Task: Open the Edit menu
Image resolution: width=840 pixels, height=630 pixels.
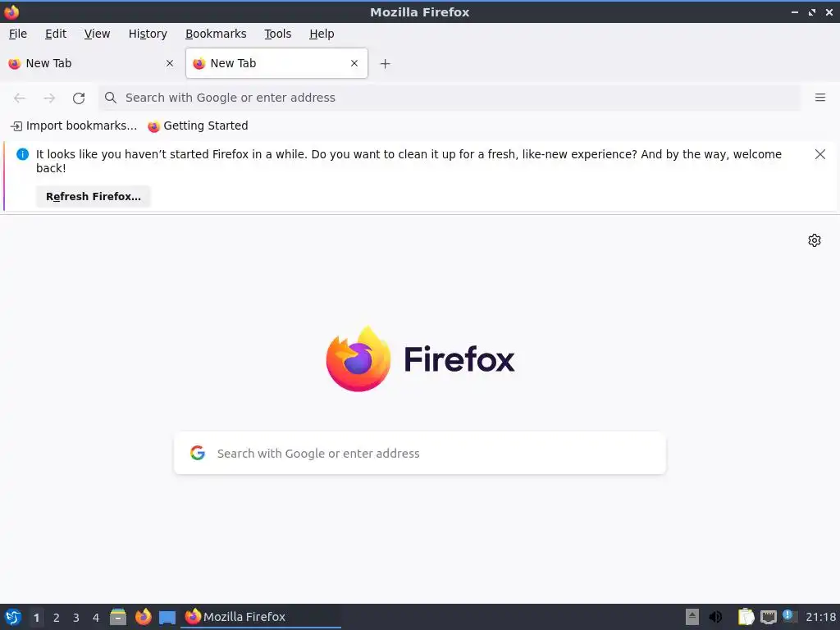Action: (56, 34)
